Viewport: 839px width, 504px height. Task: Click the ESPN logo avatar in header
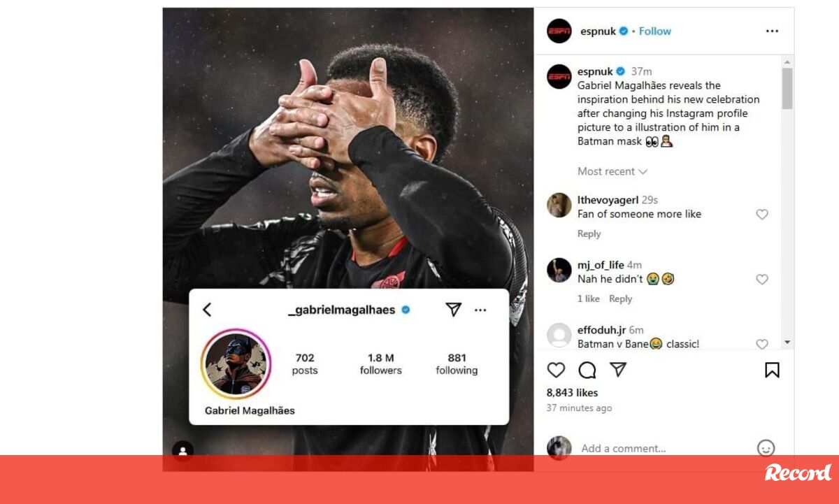click(559, 31)
